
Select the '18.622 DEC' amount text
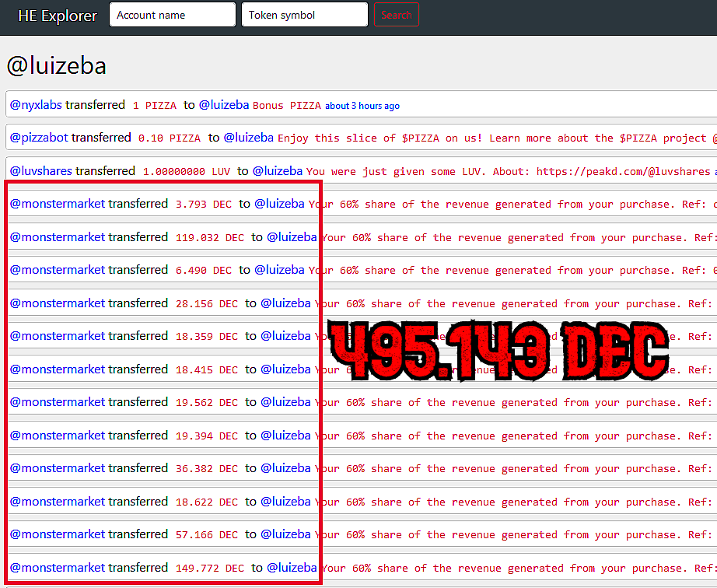[207, 502]
